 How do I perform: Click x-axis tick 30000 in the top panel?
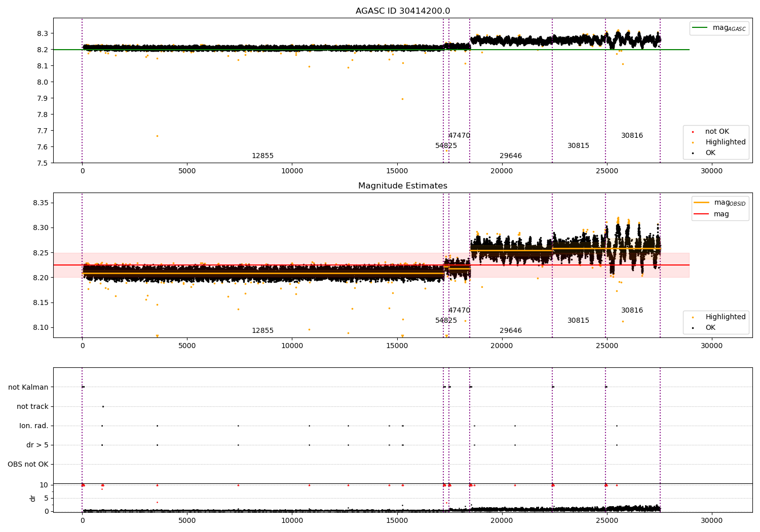(711, 171)
